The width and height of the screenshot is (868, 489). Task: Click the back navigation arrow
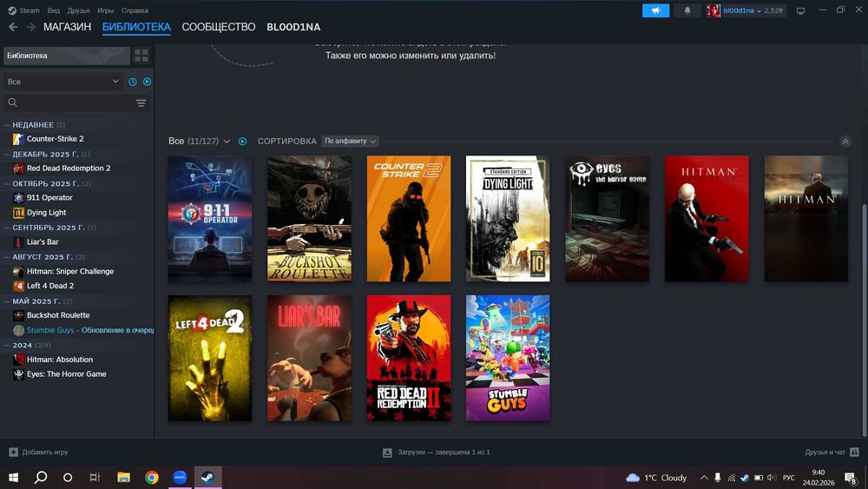(x=13, y=27)
